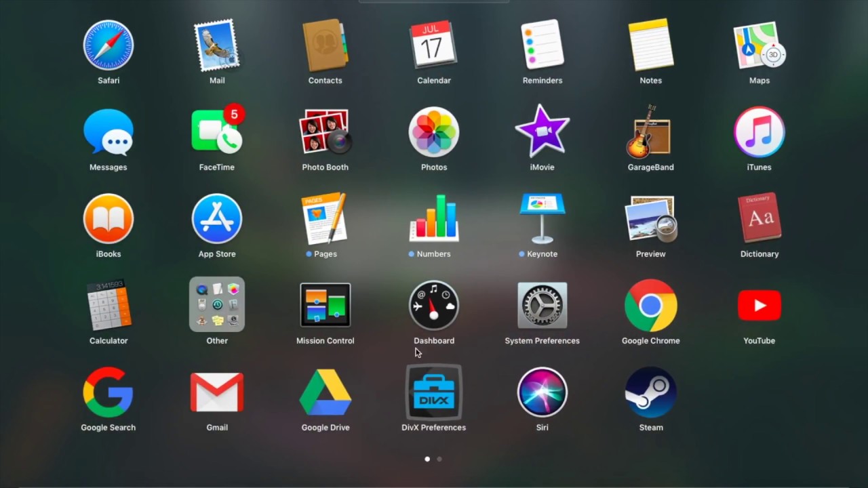The image size is (868, 488).
Task: Launch GarageBand
Action: [x=651, y=131]
